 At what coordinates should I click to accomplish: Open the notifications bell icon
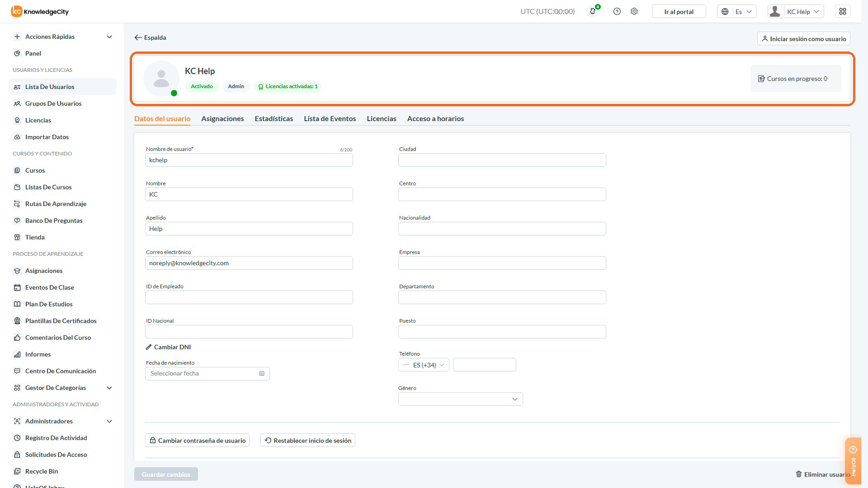coord(593,11)
